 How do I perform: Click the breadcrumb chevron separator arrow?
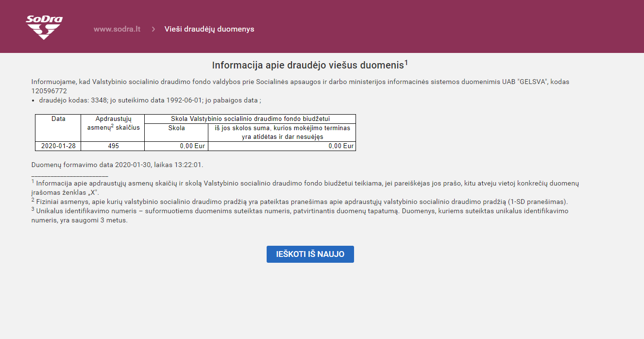coord(153,29)
